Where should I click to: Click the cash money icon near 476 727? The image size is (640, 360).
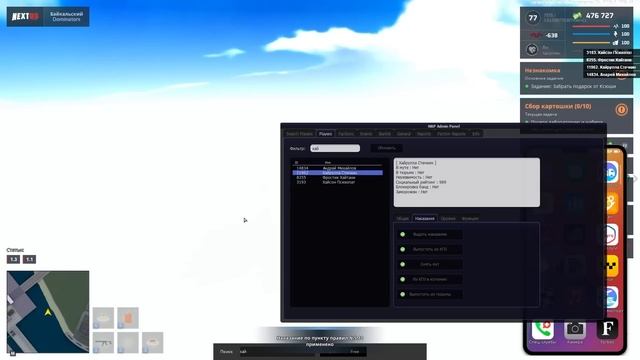(x=577, y=16)
